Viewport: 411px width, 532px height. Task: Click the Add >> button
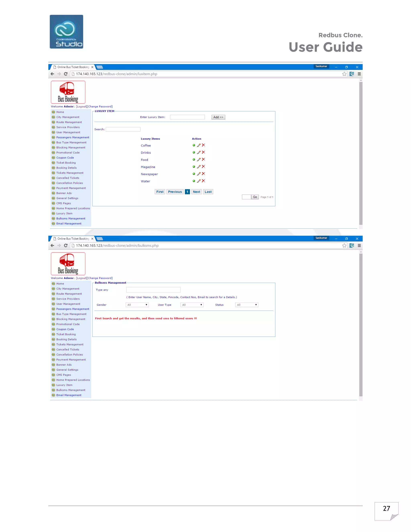click(x=218, y=117)
